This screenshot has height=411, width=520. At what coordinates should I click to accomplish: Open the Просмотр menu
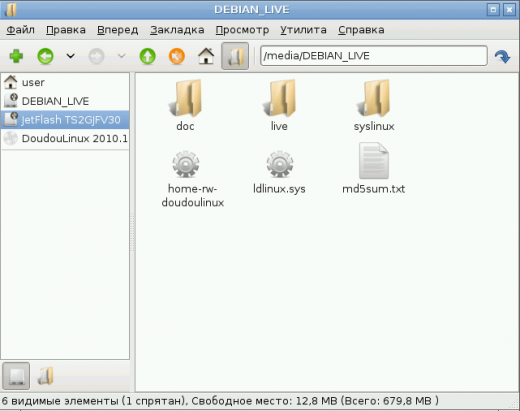(242, 30)
